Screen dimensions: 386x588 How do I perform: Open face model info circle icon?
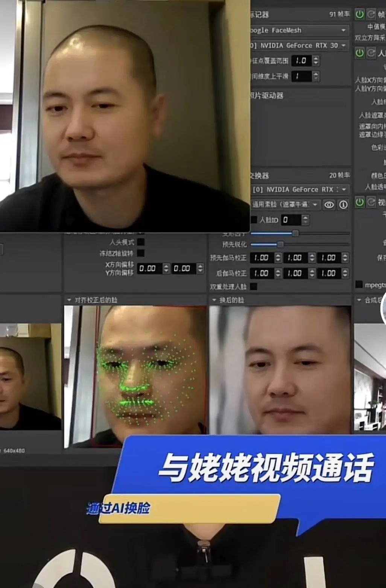(x=343, y=205)
